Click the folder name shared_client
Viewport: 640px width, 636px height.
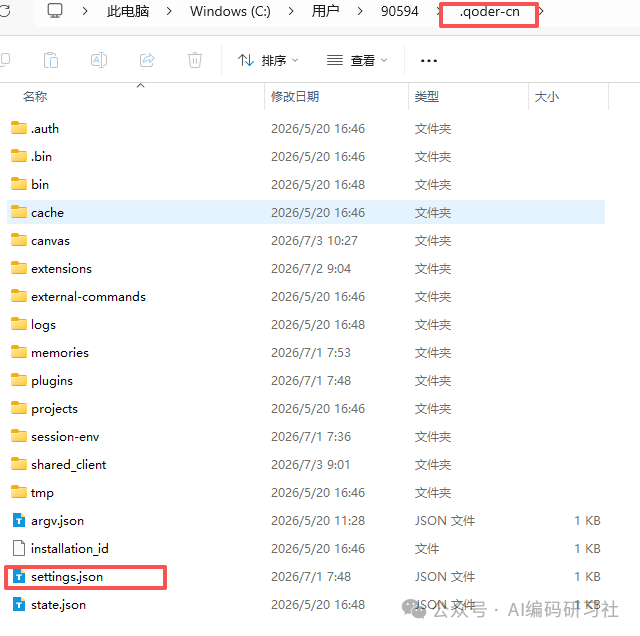pos(69,465)
